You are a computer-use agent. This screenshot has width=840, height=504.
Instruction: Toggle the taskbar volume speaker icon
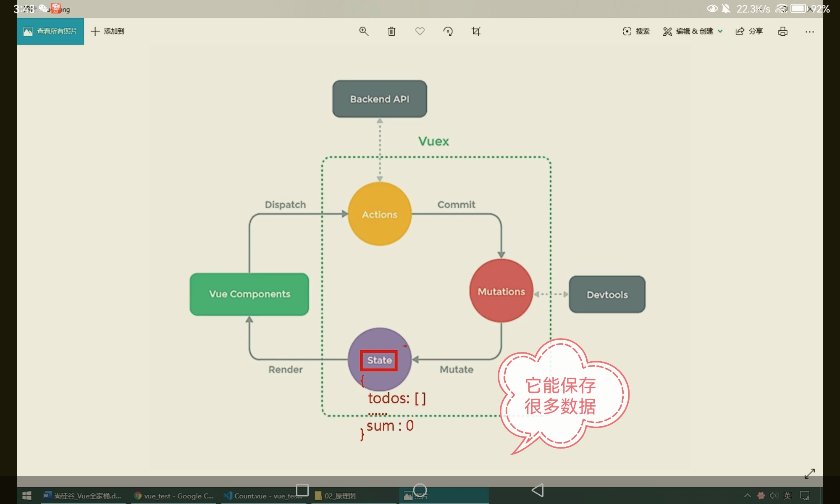[x=774, y=496]
